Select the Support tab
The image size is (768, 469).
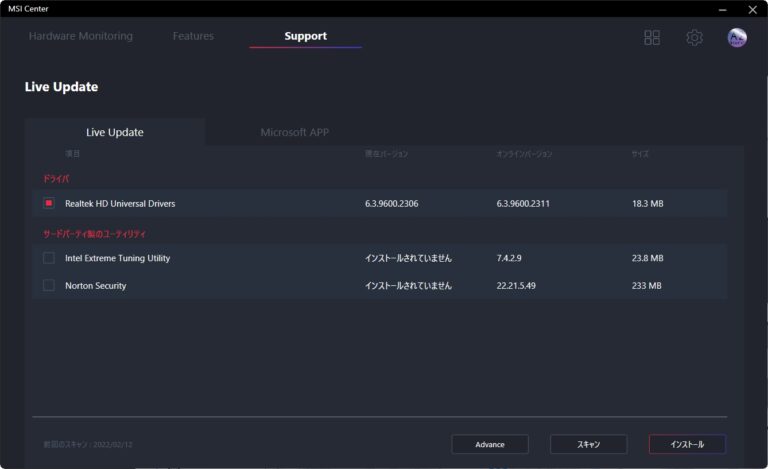305,36
